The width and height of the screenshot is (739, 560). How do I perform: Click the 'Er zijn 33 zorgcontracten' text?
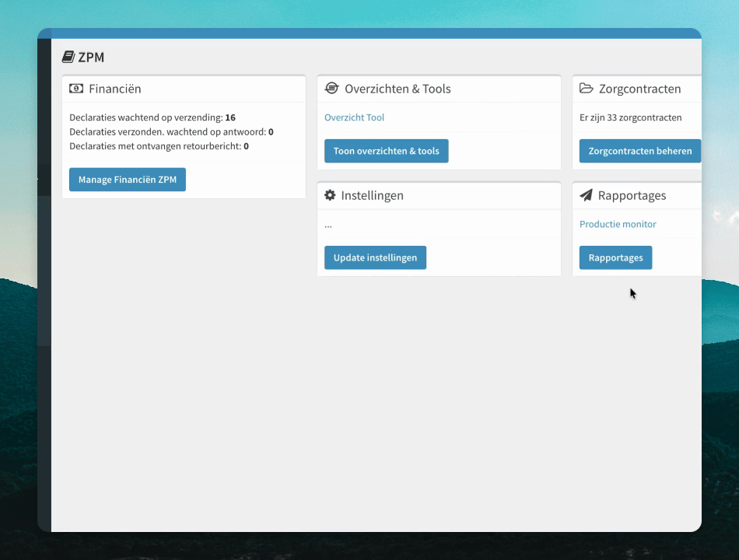[631, 117]
